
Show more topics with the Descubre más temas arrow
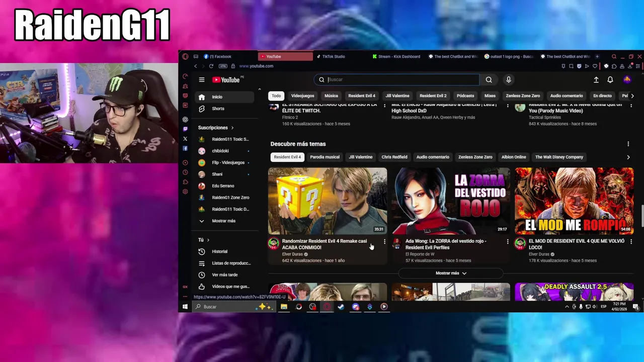pyautogui.click(x=628, y=157)
